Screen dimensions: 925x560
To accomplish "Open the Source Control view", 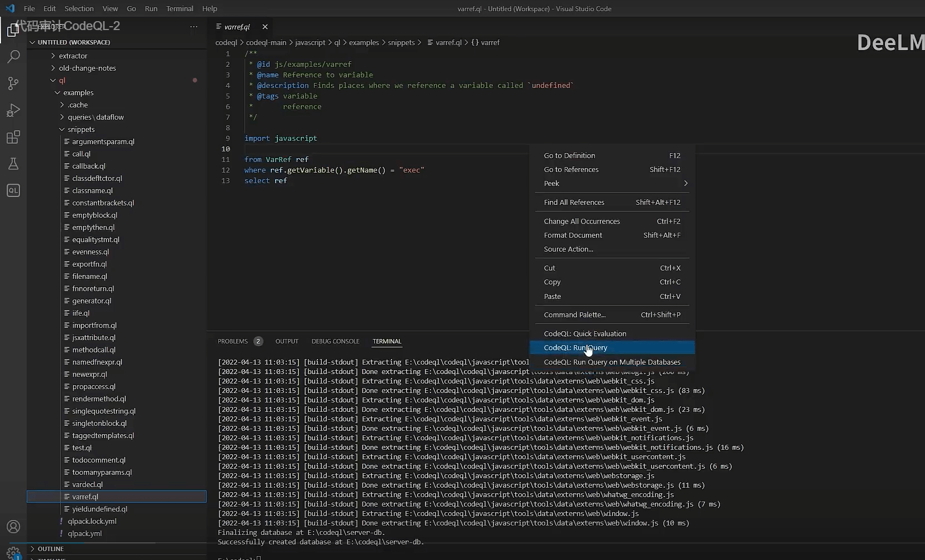I will pyautogui.click(x=13, y=83).
